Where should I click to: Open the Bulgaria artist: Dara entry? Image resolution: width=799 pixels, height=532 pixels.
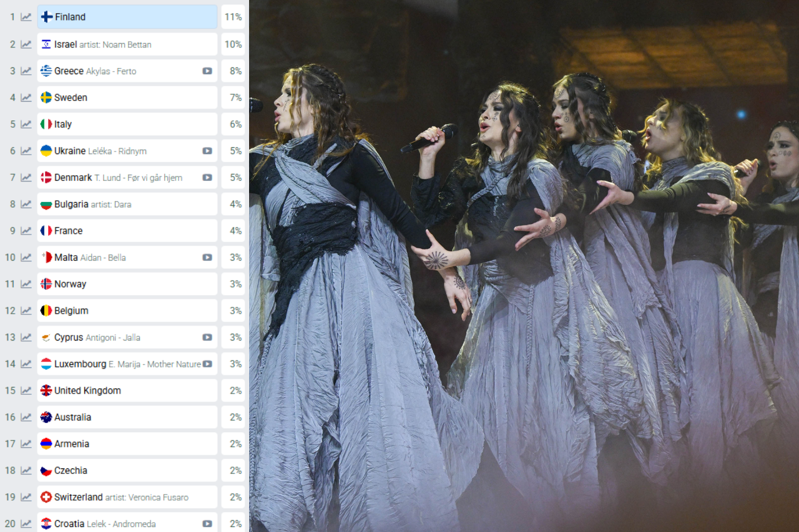(x=127, y=205)
